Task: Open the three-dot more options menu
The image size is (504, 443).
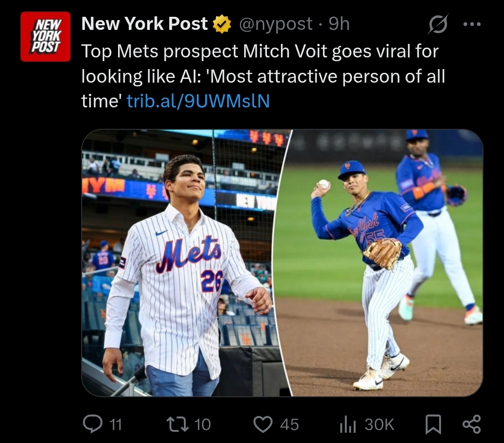Action: coord(472,24)
